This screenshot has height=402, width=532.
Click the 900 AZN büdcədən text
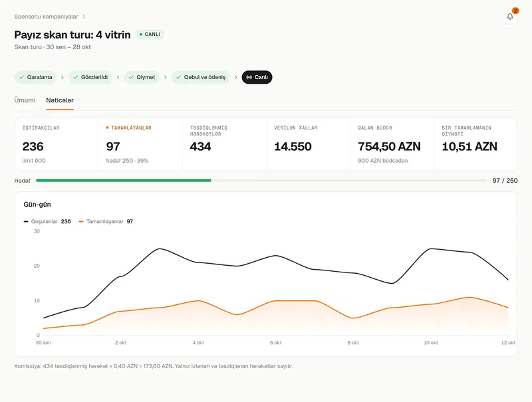(x=383, y=161)
